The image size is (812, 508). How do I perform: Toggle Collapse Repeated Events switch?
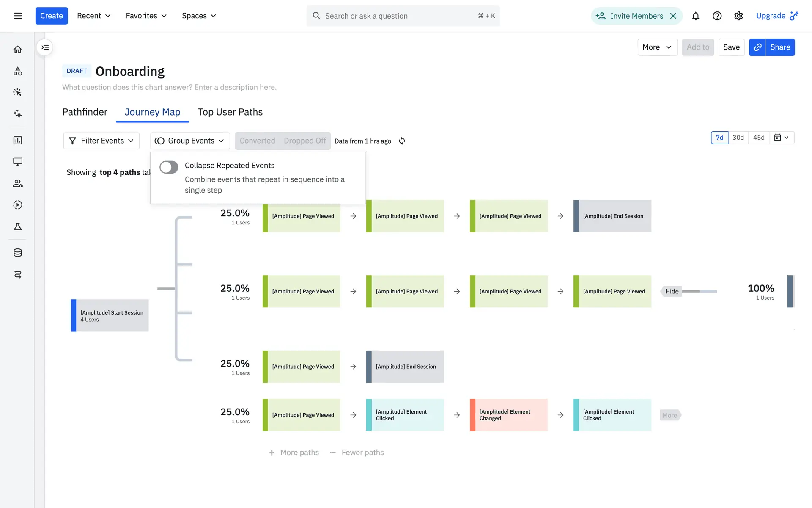[169, 167]
